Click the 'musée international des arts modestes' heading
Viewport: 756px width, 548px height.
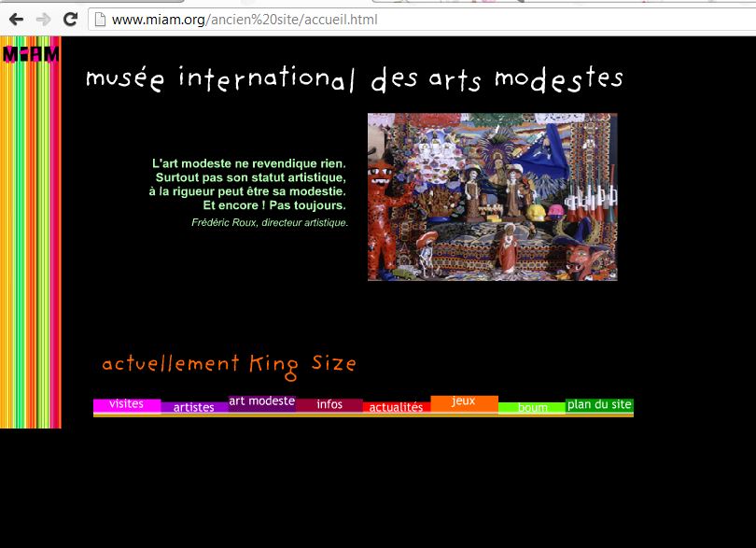(353, 78)
